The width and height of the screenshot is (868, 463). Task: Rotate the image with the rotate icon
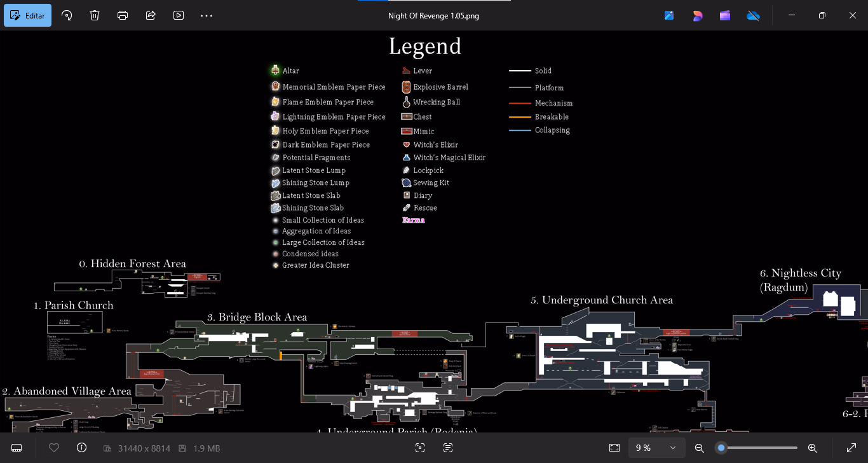(x=67, y=15)
